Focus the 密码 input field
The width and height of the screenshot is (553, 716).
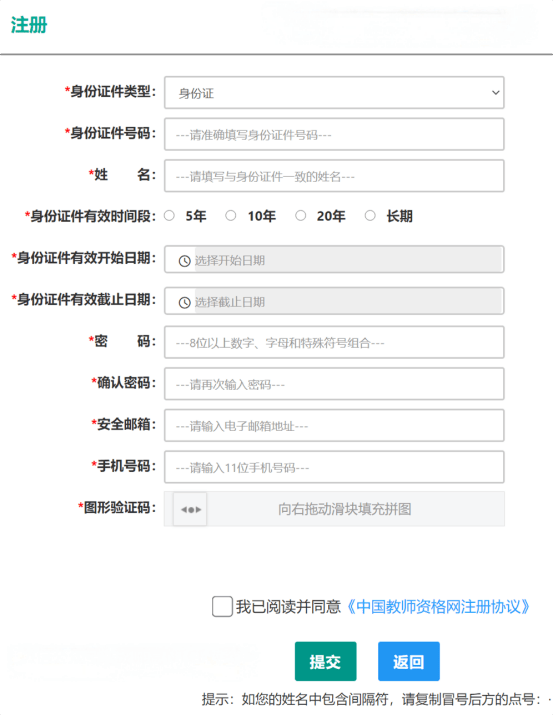(x=334, y=342)
